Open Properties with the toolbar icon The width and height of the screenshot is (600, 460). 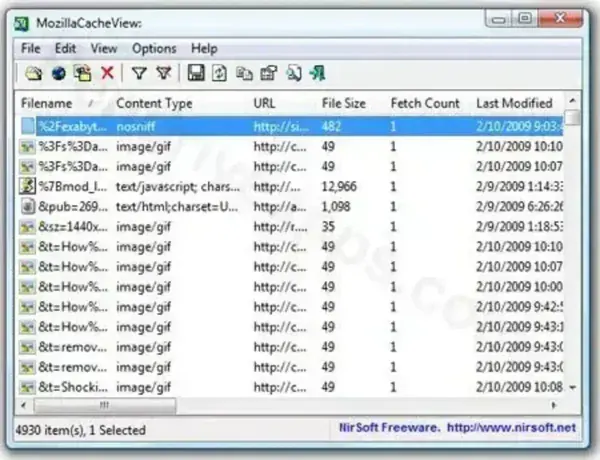(269, 73)
